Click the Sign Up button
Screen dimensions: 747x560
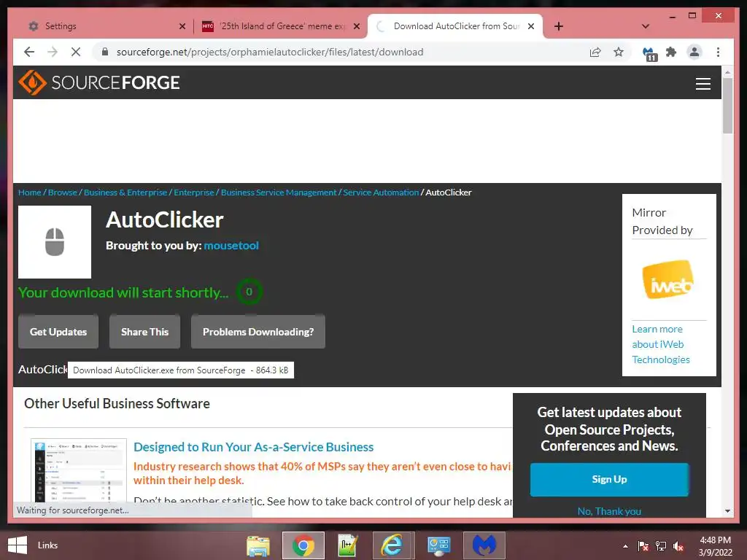pos(609,479)
